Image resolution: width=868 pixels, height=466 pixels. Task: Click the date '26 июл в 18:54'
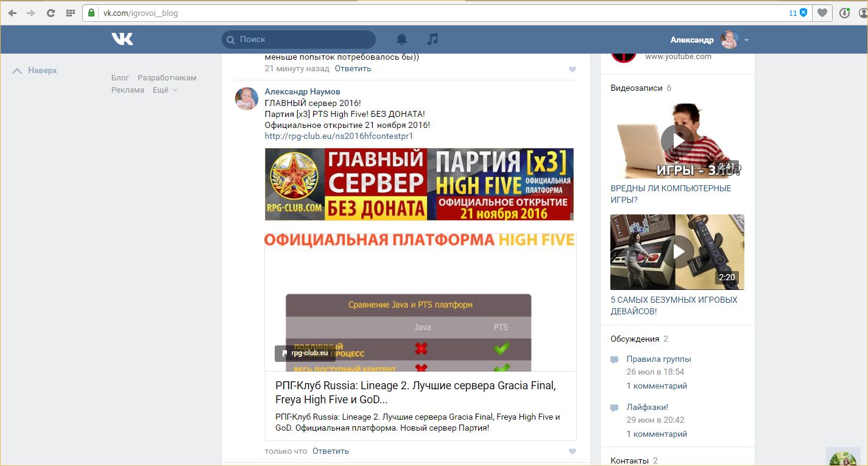tap(655, 372)
